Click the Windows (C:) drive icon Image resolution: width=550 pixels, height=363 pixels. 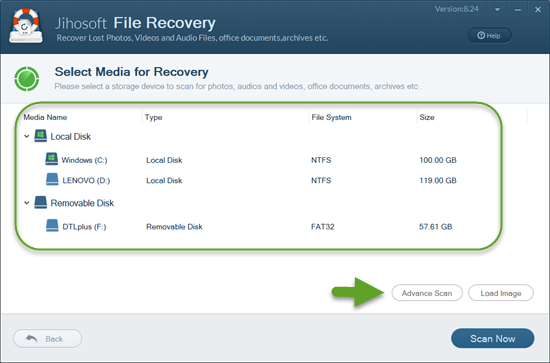click(x=52, y=159)
